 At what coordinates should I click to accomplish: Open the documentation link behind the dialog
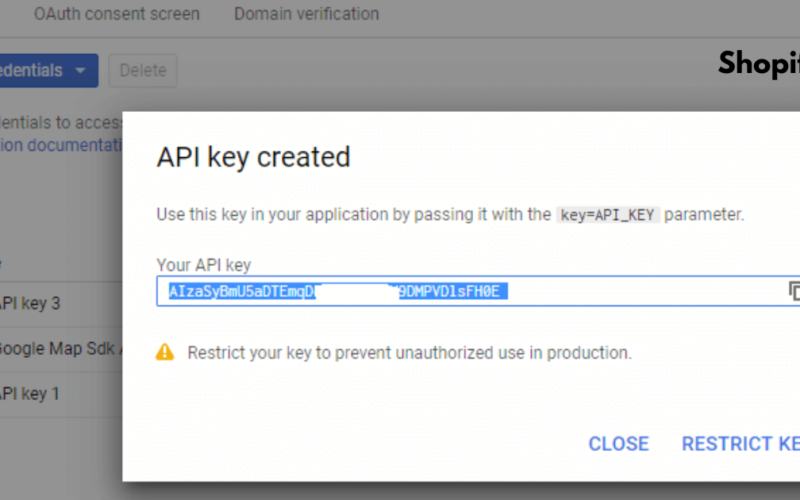coord(61,145)
